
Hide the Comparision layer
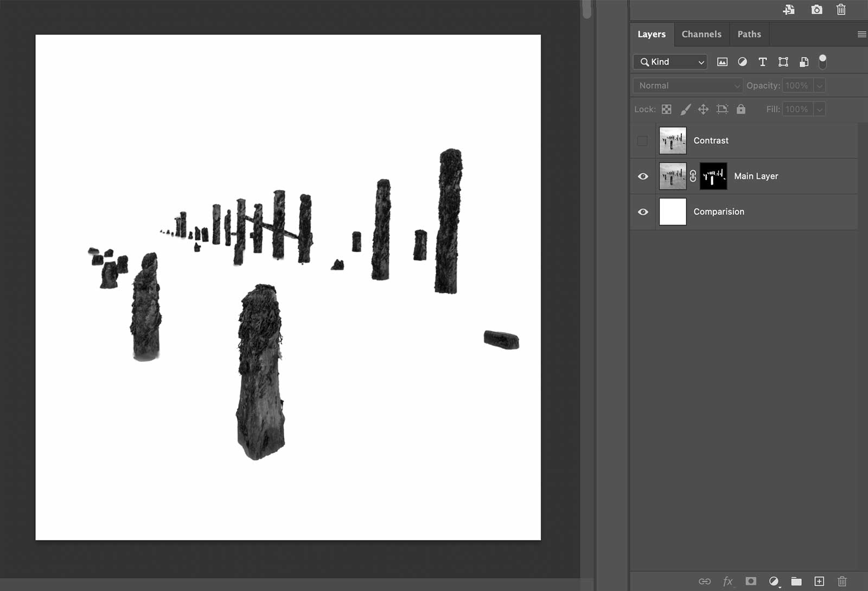[643, 212]
